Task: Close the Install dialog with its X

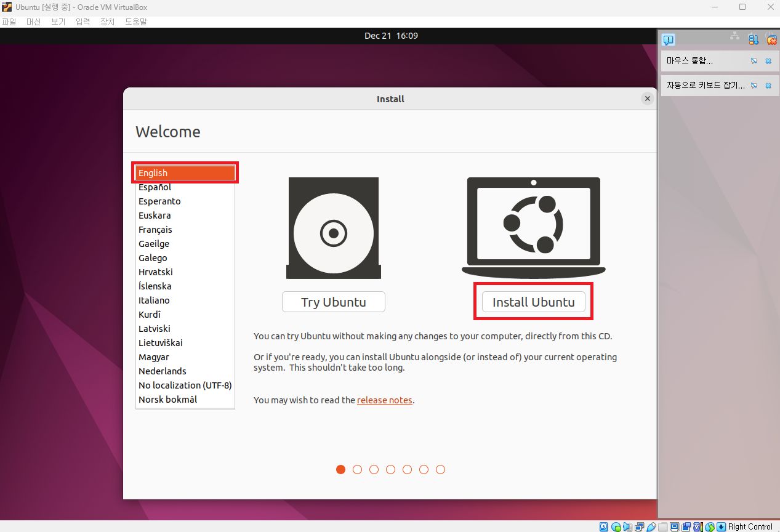Action: pyautogui.click(x=647, y=99)
